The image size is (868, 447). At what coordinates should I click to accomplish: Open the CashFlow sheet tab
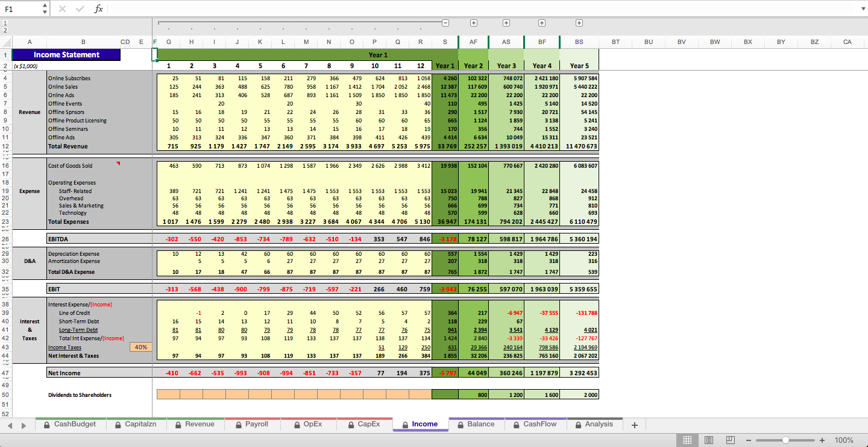click(535, 424)
